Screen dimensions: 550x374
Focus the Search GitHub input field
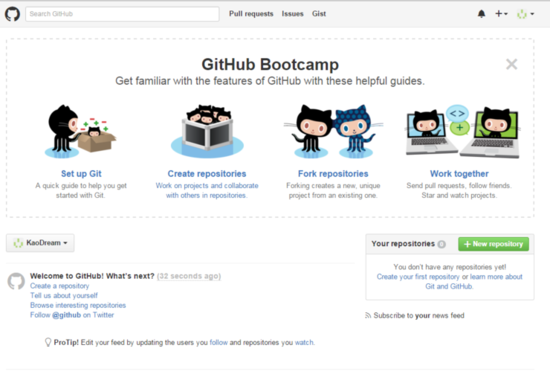122,14
